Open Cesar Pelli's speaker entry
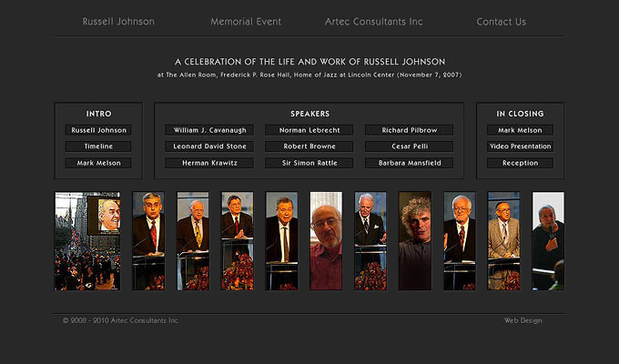This screenshot has height=364, width=619. (x=409, y=147)
